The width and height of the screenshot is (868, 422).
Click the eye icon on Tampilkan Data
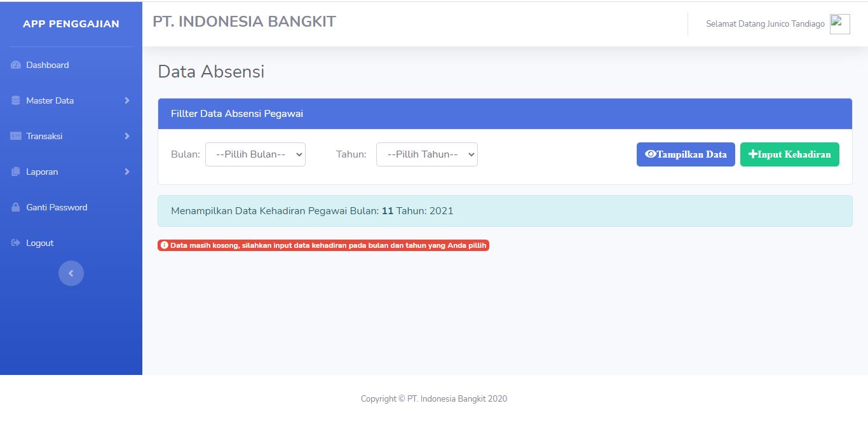[649, 154]
